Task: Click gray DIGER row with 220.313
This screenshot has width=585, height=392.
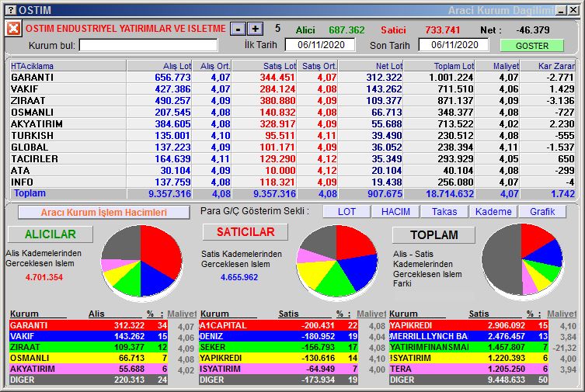Action: coord(89,380)
